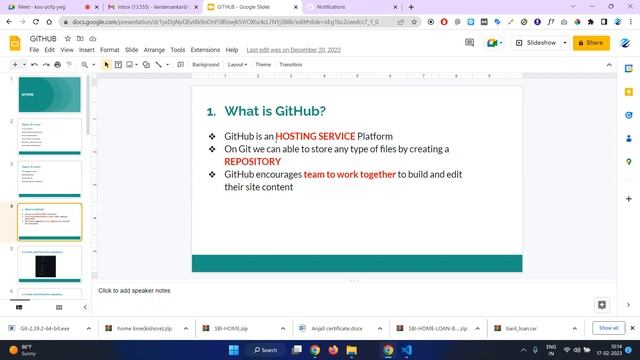The height and width of the screenshot is (360, 640).
Task: Select the cursor arrow tool
Action: tap(107, 64)
